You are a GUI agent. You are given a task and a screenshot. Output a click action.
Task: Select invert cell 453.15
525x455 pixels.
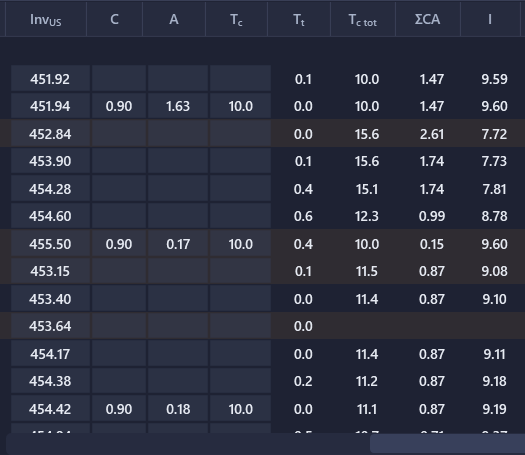click(50, 271)
